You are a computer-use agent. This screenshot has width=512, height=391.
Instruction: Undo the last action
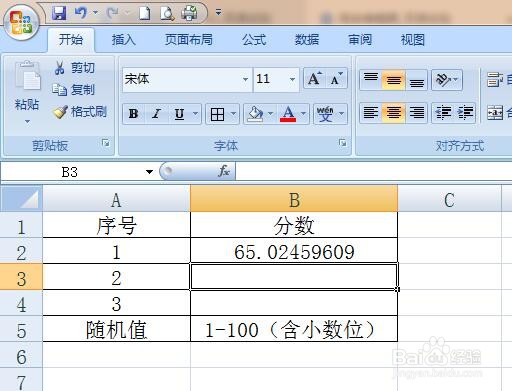(x=80, y=13)
